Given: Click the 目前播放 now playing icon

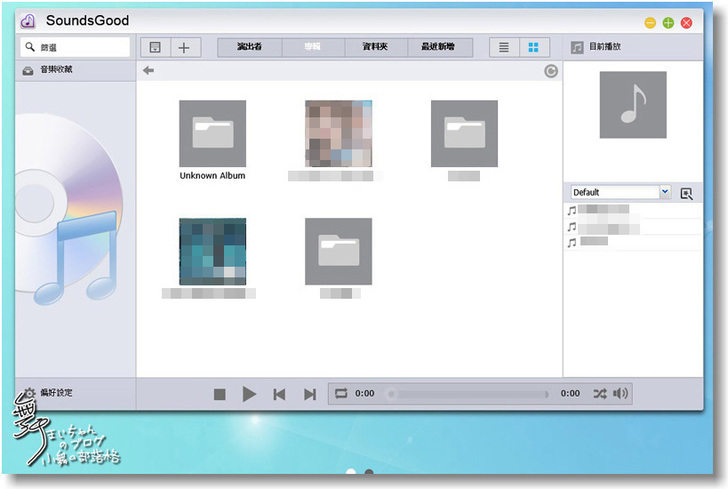Looking at the screenshot, I should [x=577, y=47].
